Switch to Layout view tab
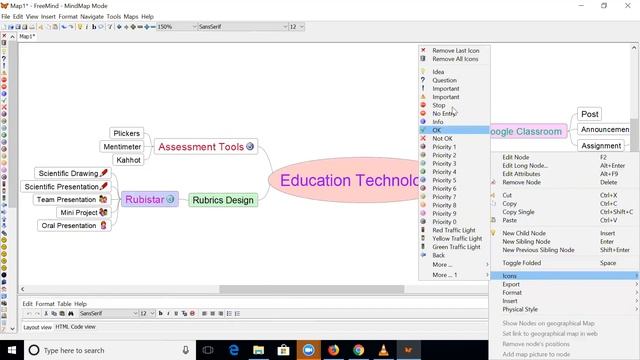Screen dimensions: 640x360 tap(38, 327)
